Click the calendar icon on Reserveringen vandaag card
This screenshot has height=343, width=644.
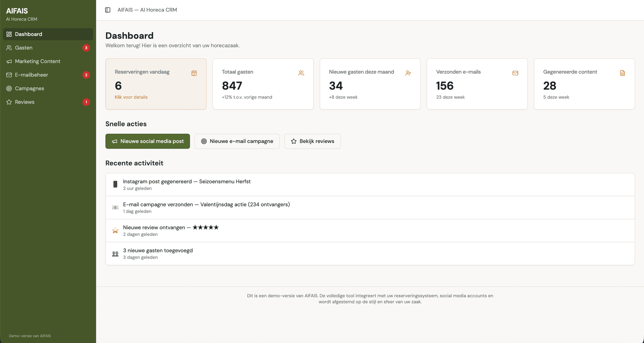(194, 73)
